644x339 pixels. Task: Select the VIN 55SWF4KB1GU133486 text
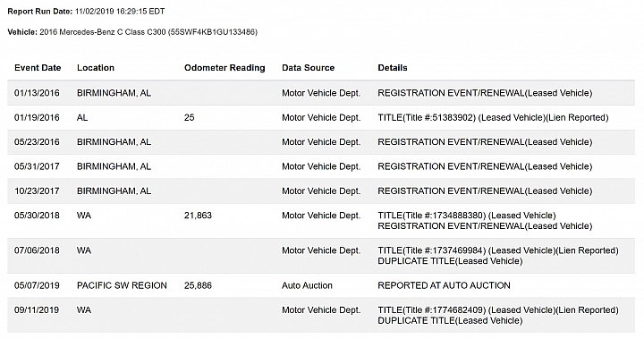214,32
